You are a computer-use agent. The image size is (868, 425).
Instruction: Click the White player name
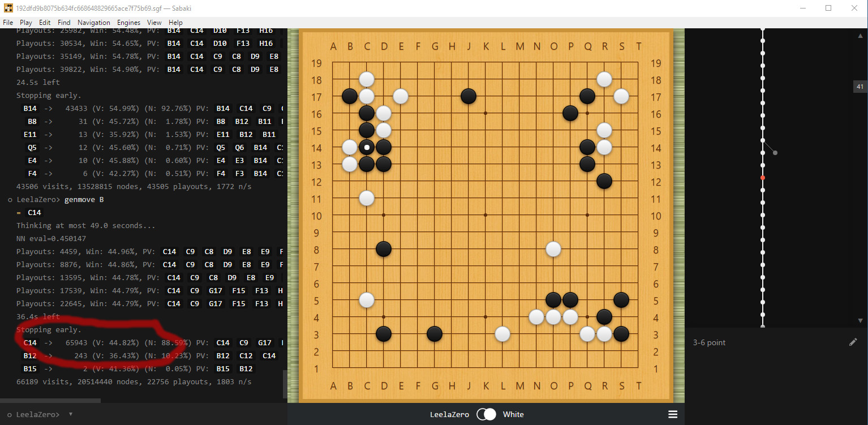click(513, 414)
